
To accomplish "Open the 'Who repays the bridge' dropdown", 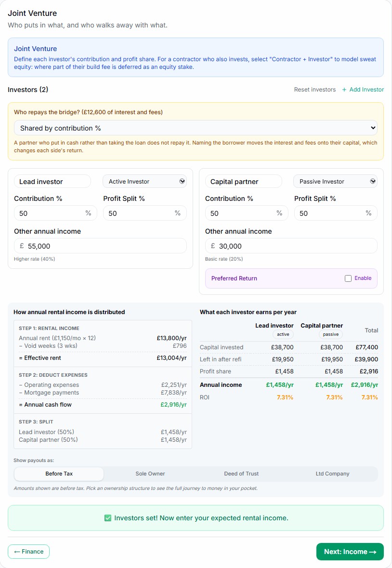I will click(196, 128).
